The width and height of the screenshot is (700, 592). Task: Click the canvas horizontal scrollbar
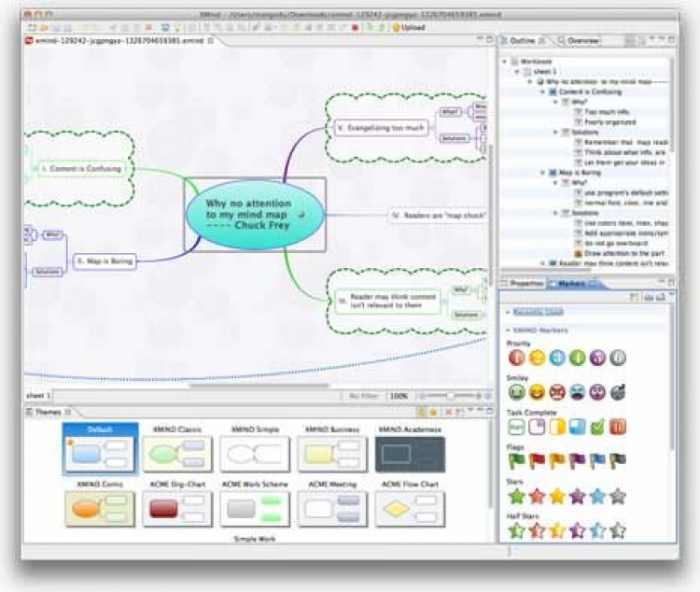(259, 385)
